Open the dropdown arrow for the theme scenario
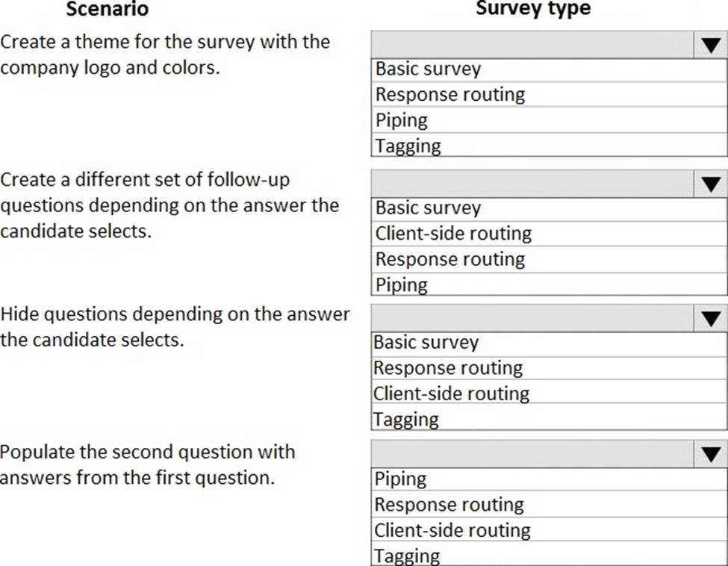The width and height of the screenshot is (728, 566). (x=710, y=45)
